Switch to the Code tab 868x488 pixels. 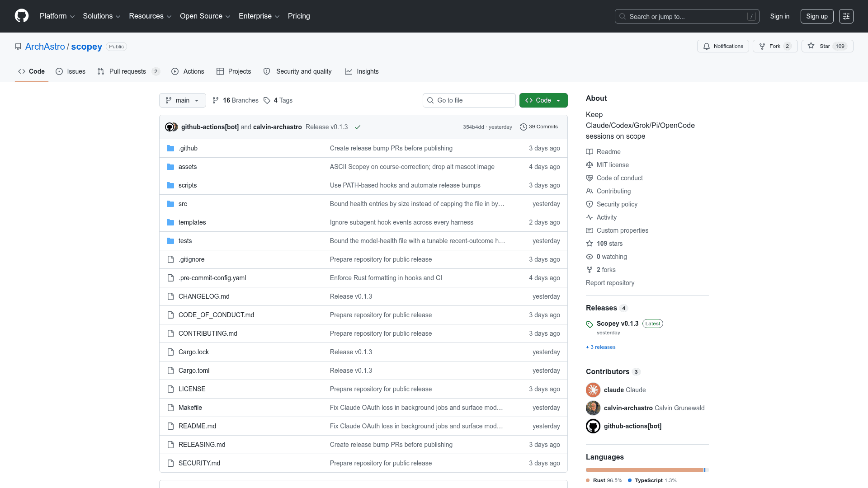tap(32, 71)
